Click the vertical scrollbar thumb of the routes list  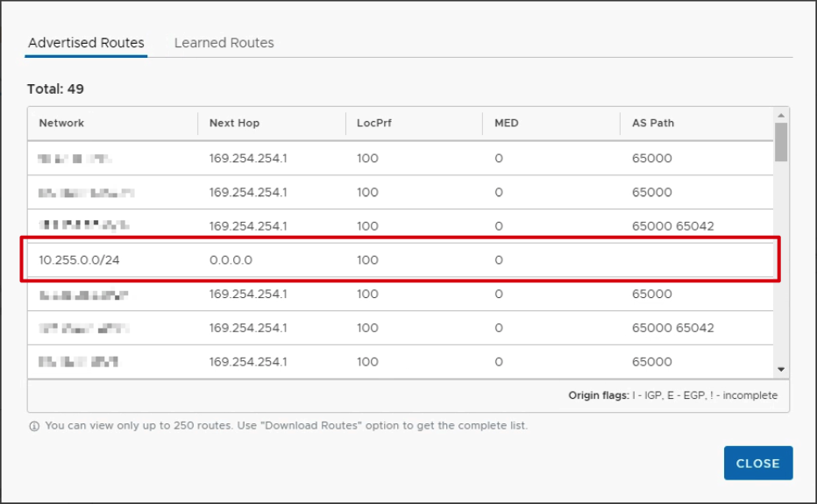tap(781, 142)
